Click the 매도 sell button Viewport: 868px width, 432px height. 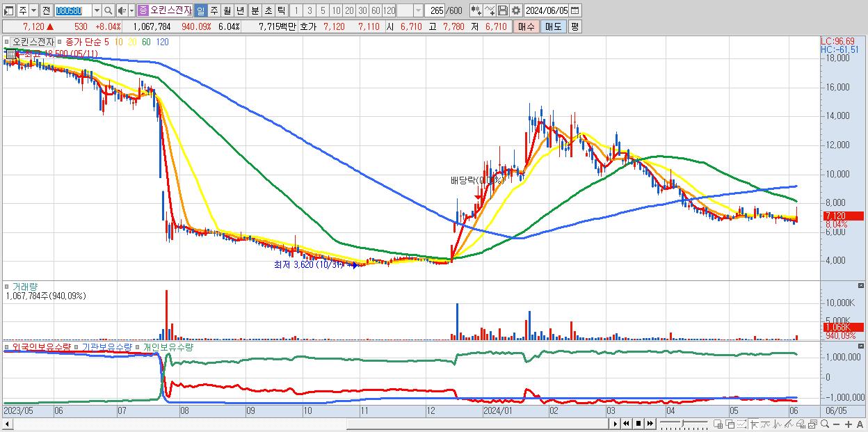[553, 26]
